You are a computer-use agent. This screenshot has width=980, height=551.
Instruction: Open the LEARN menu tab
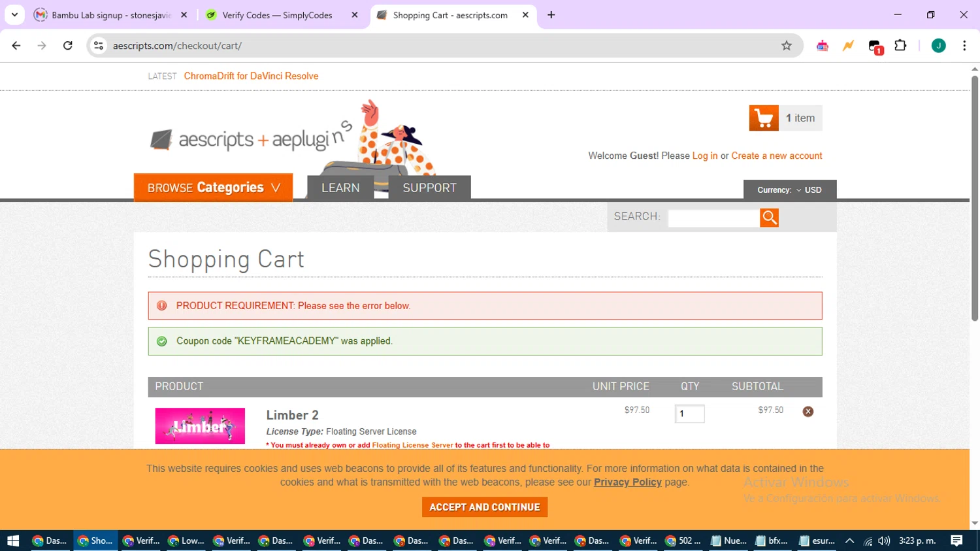(x=340, y=188)
